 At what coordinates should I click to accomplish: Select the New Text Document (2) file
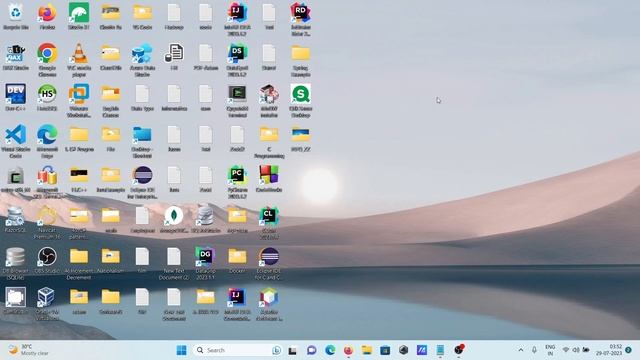click(174, 263)
